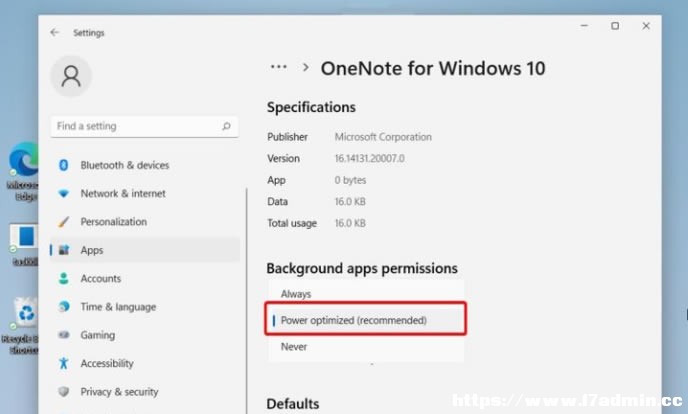Click the Accounts person icon

tap(64, 278)
